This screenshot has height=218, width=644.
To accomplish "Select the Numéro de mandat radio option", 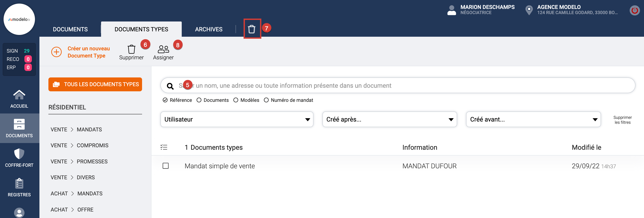I will 266,100.
